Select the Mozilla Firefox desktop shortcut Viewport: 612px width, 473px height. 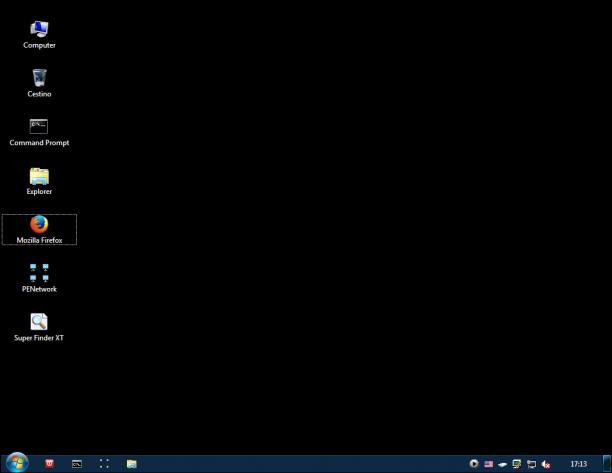(39, 229)
